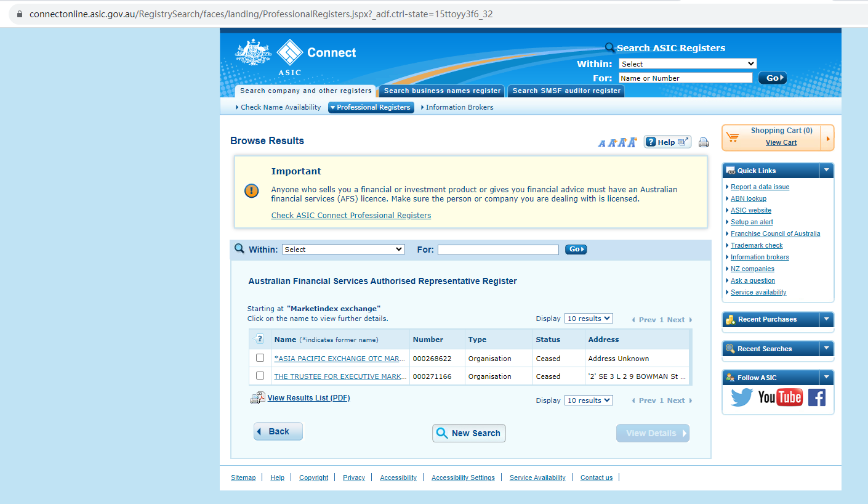Click the New Search button
This screenshot has height=504, width=868.
(469, 433)
